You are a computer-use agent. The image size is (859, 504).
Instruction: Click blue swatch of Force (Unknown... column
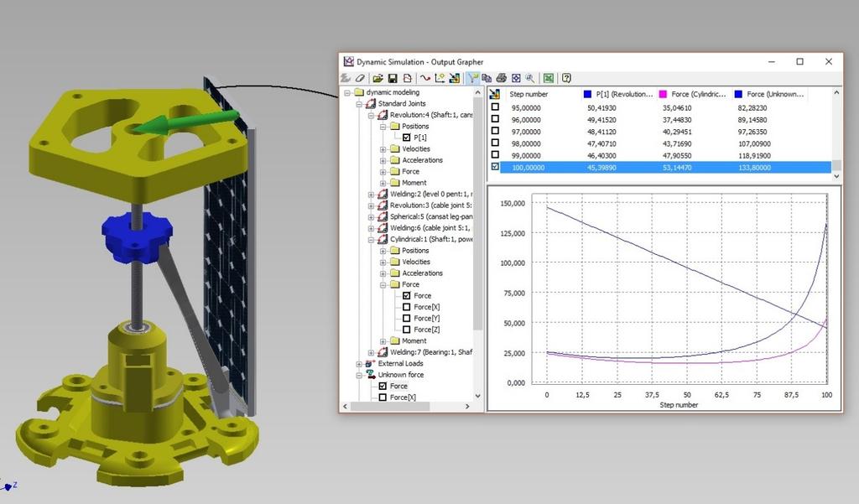click(x=738, y=94)
